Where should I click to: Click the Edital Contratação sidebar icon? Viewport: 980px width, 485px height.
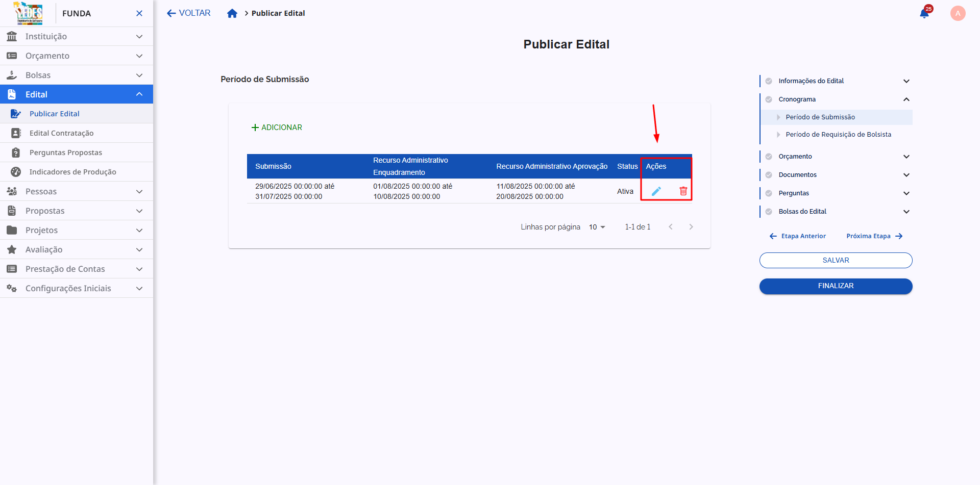click(15, 133)
